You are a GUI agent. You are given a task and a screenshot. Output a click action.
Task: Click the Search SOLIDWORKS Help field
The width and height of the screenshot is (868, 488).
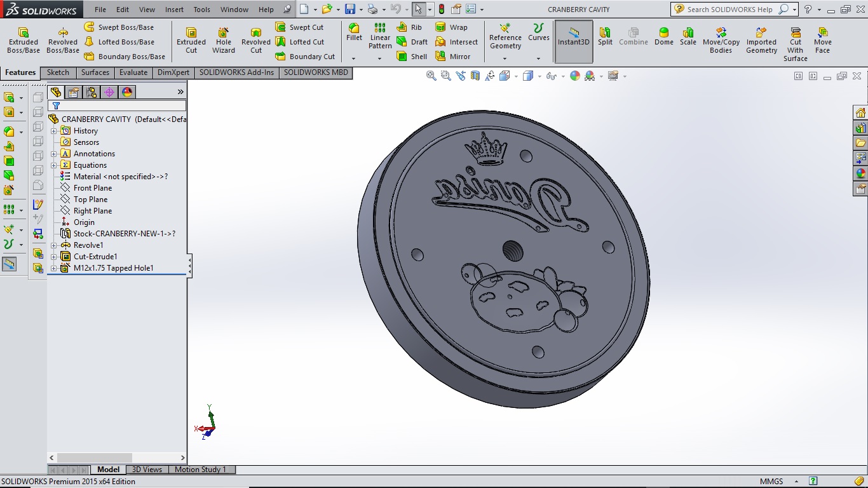[730, 10]
